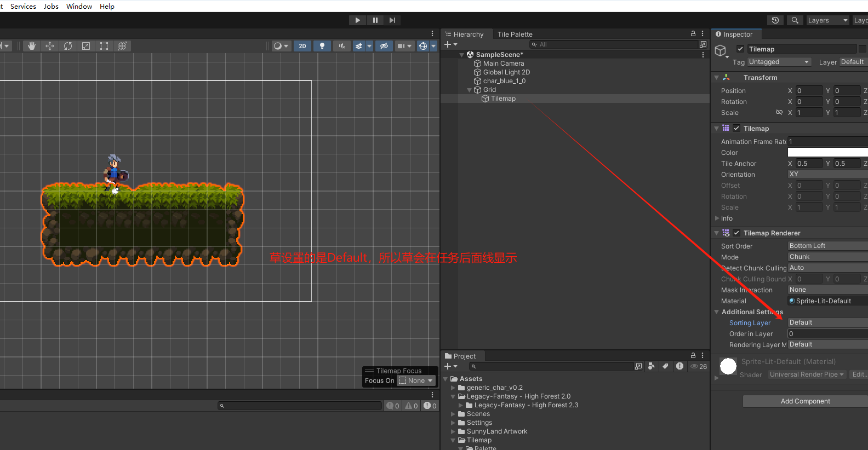868x450 pixels.
Task: Search by type in Project panel
Action: pyautogui.click(x=652, y=366)
